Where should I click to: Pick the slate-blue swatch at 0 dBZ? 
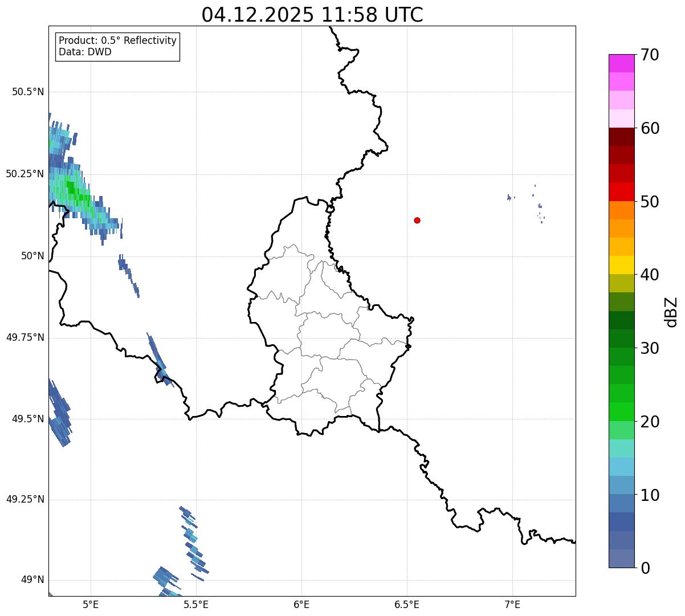point(621,558)
